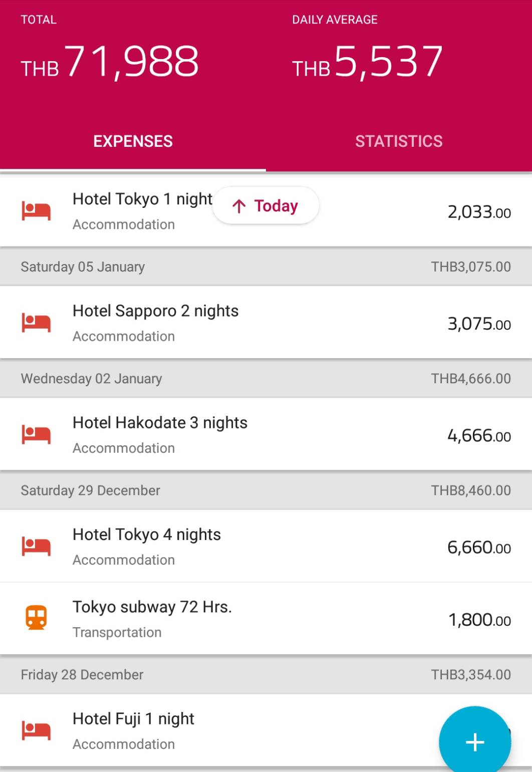Open the Hotel Hakodate 3 nights entry
Screen dimensions: 532x772
[x=266, y=434]
